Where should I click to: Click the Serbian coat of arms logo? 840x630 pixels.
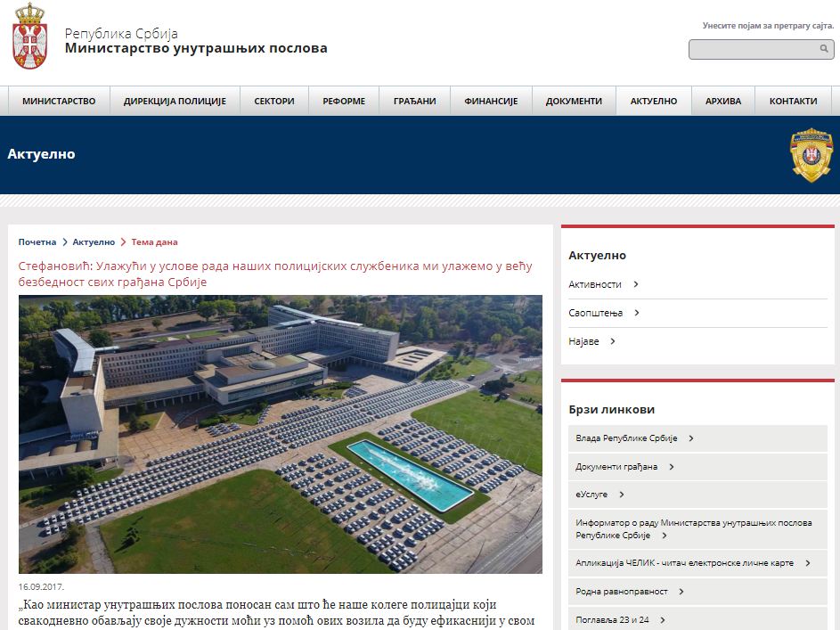(x=29, y=36)
